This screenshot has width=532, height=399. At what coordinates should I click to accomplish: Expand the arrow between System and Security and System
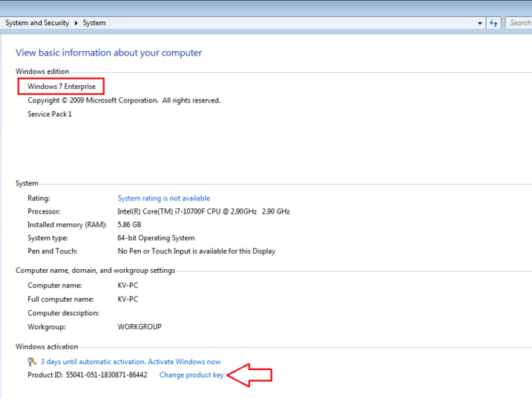coord(76,23)
